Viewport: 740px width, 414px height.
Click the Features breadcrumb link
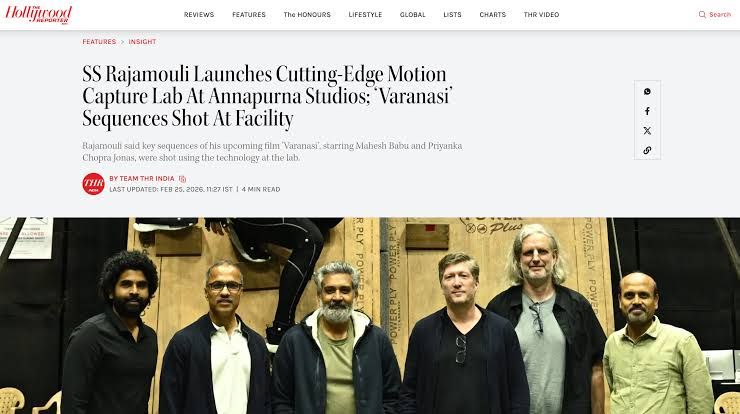point(99,42)
